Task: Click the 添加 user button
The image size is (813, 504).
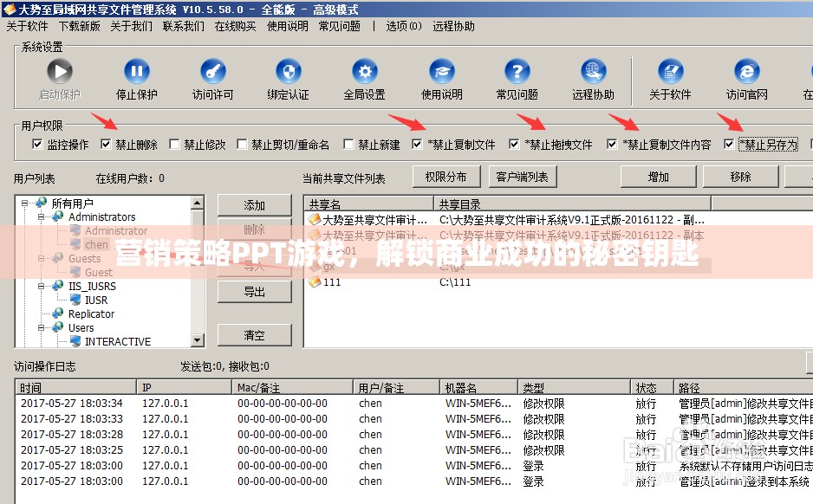Action: coord(255,205)
